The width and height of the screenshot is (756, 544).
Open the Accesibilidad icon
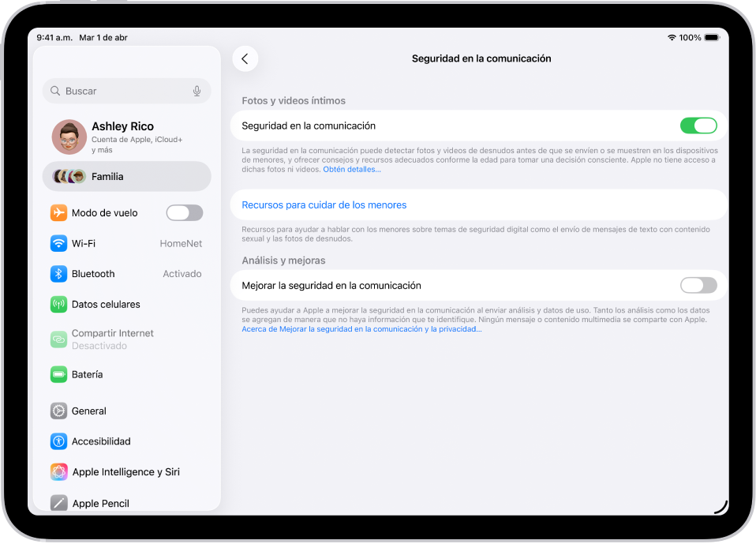pos(58,441)
